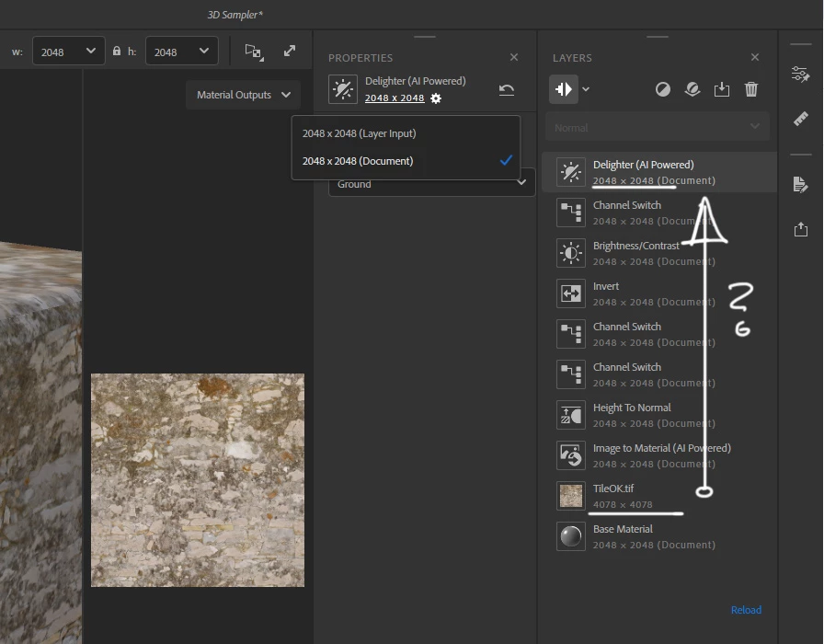This screenshot has height=644, width=824.
Task: Click the Base Material sphere thumbnail
Action: [x=571, y=536]
